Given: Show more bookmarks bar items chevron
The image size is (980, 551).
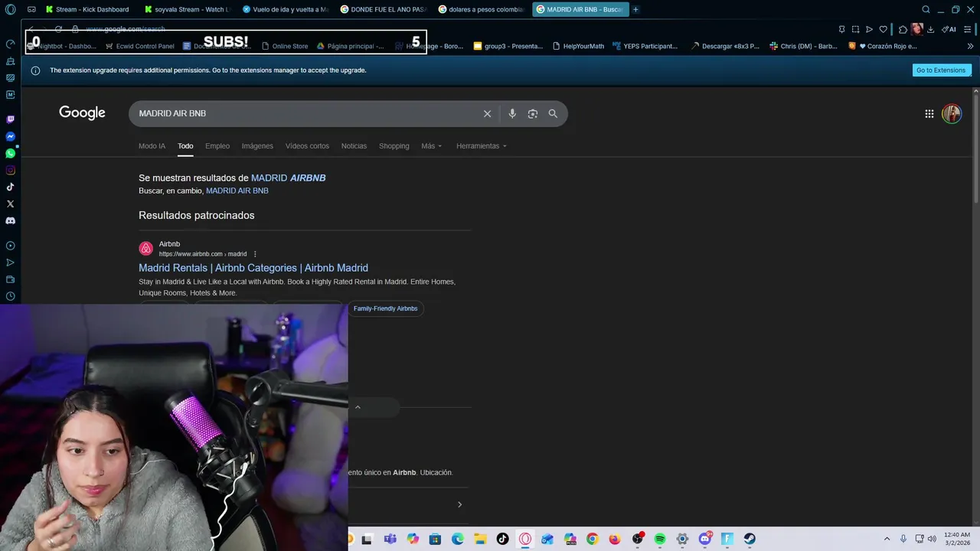Looking at the screenshot, I should (970, 46).
